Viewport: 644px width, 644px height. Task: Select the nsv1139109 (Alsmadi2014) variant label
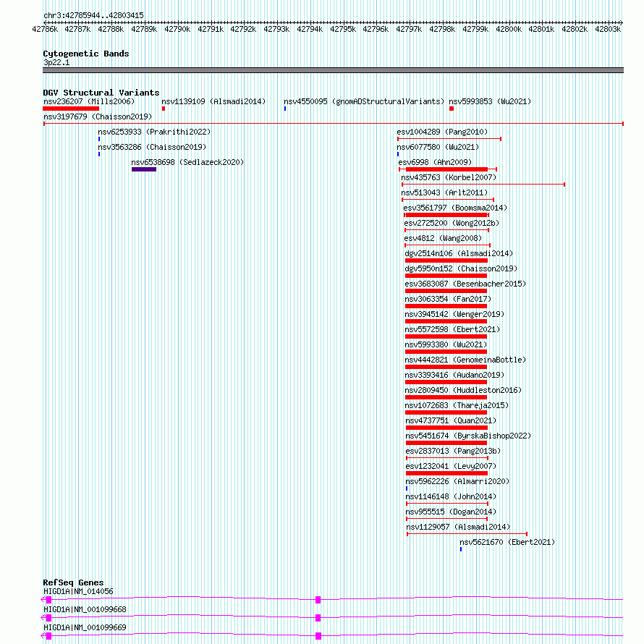pyautogui.click(x=213, y=101)
